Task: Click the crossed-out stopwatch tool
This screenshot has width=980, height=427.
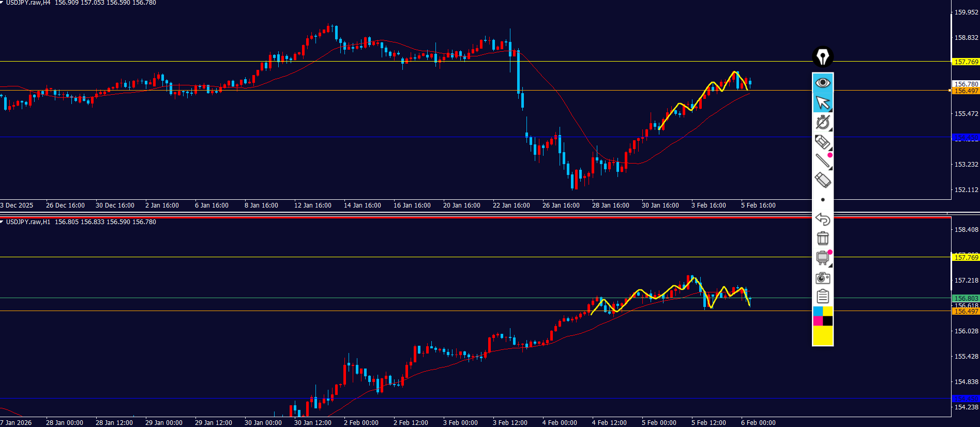Action: pos(822,122)
